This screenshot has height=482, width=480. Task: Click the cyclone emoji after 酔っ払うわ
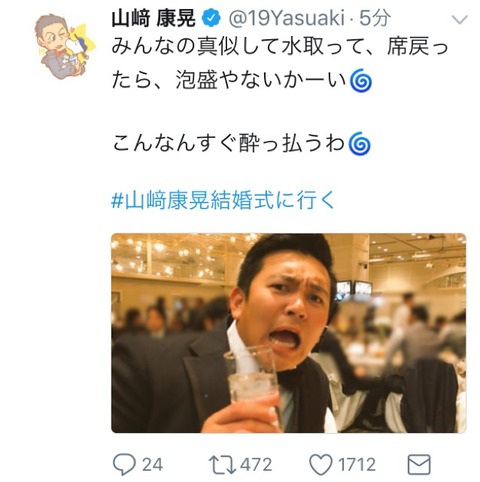pos(359,144)
